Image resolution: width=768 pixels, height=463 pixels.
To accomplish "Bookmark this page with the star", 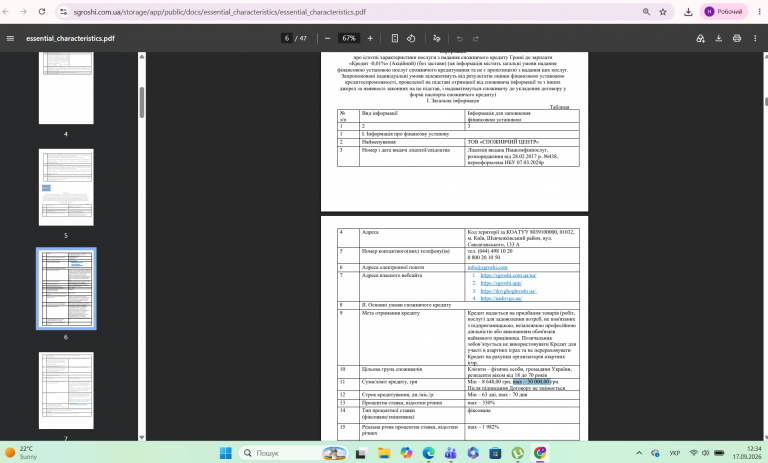I will [663, 12].
